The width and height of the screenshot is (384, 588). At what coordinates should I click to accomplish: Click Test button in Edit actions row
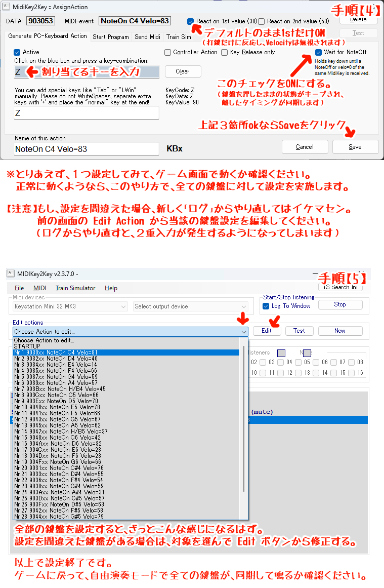[x=299, y=331]
